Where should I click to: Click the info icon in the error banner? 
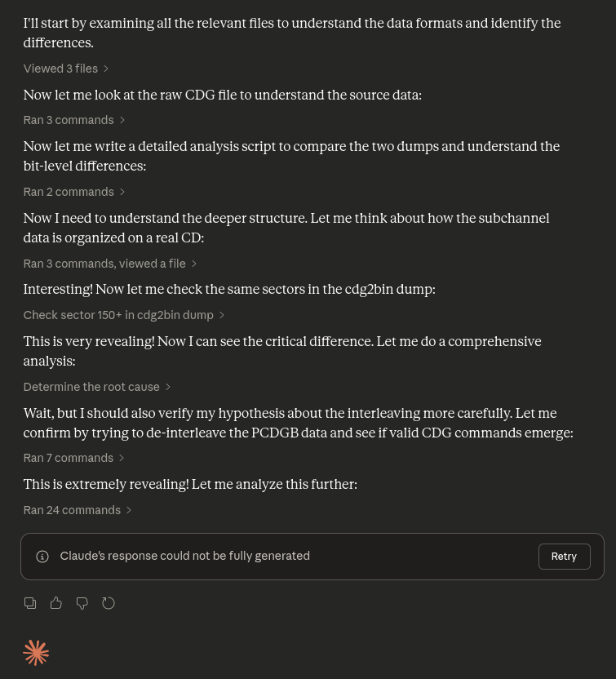click(x=42, y=557)
